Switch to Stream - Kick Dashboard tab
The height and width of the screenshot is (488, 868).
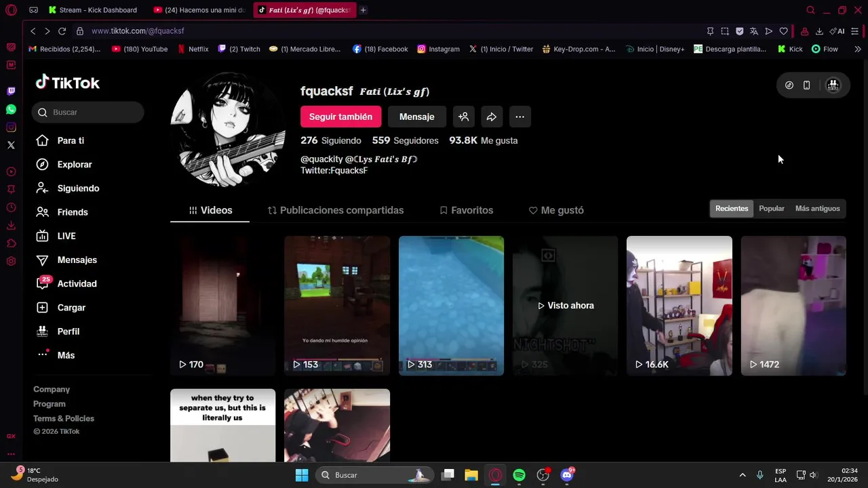coord(94,10)
